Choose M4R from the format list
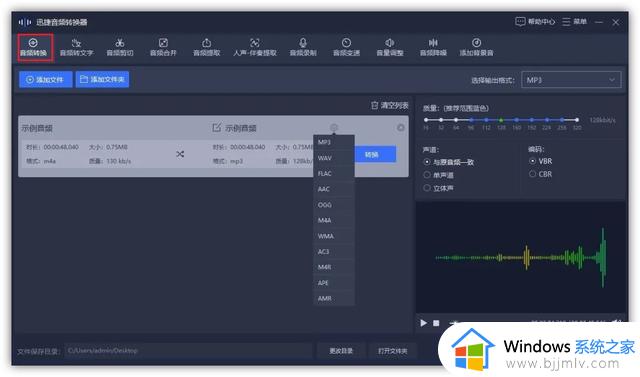 [x=333, y=267]
